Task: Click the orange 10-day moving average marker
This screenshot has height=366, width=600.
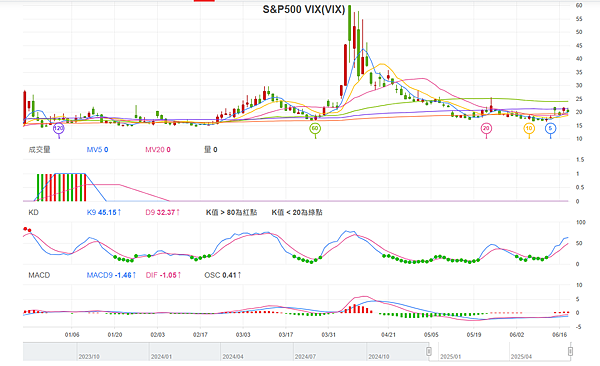Action: 529,128
